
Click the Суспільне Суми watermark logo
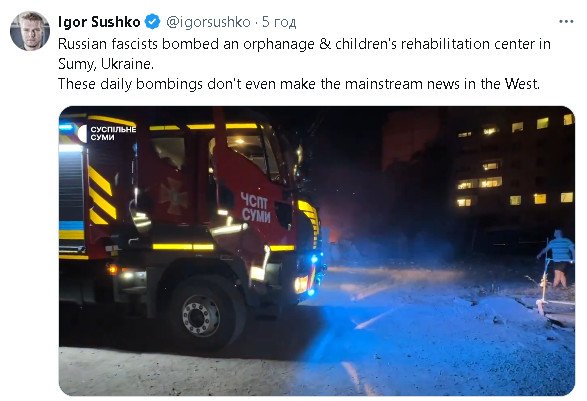click(x=107, y=133)
